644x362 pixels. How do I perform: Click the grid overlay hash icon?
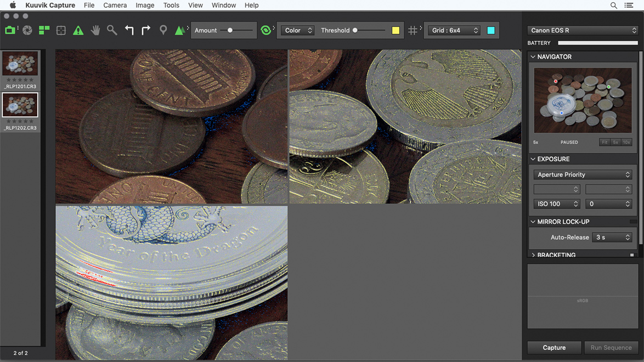point(413,30)
